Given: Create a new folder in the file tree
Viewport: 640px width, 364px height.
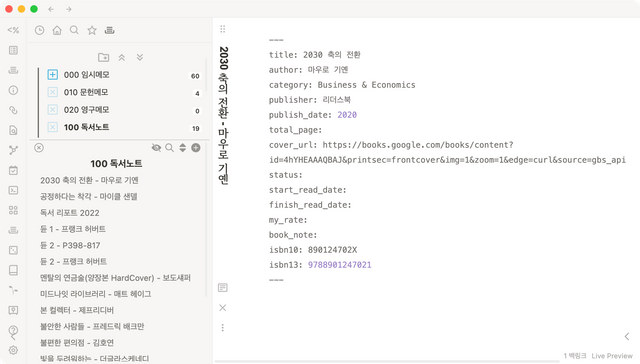Looking at the screenshot, I should (x=104, y=58).
